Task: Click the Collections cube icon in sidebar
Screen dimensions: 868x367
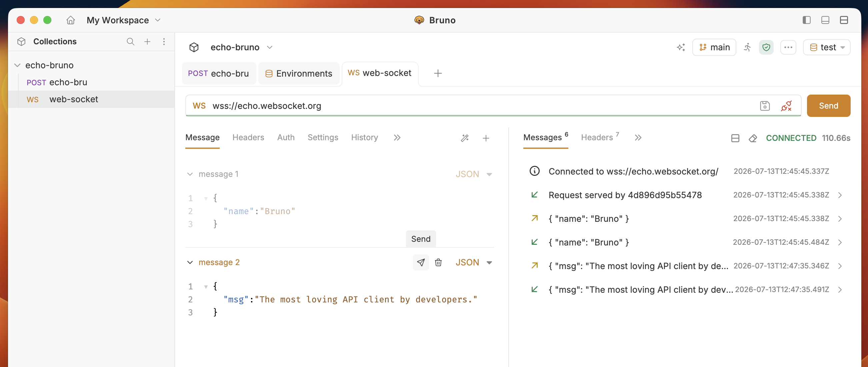Action: [x=21, y=41]
